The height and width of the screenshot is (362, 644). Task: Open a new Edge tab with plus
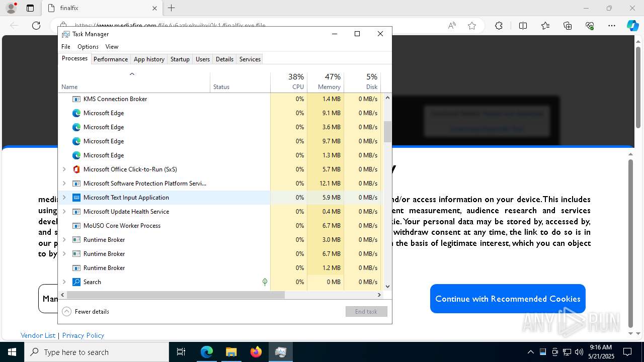point(172,8)
